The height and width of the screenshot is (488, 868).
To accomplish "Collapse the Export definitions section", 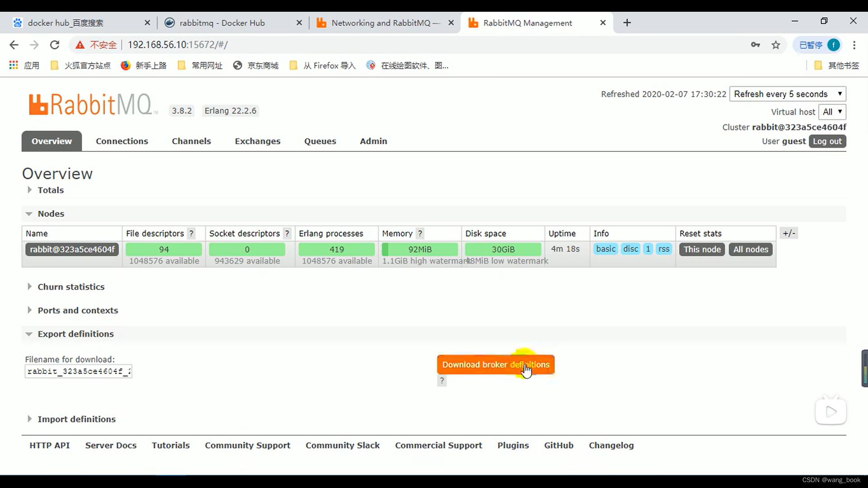I will [28, 333].
